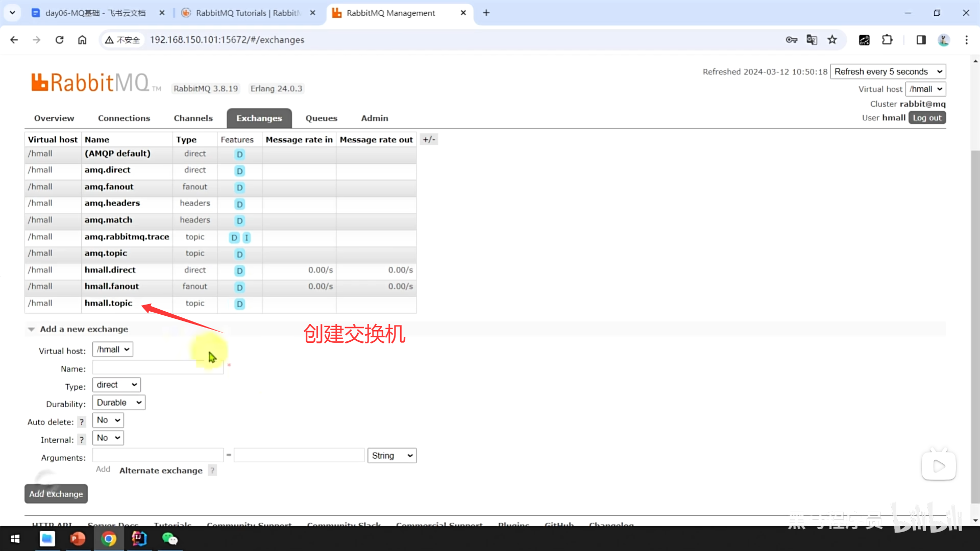Viewport: 980px width, 551px height.
Task: Open the Internal No dropdown
Action: 108,438
